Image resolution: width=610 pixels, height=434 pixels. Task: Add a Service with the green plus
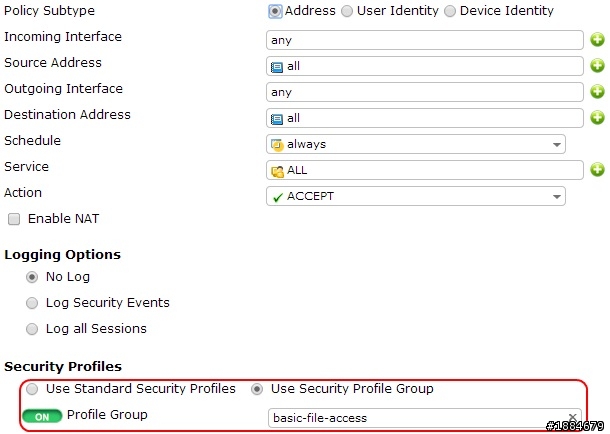597,170
